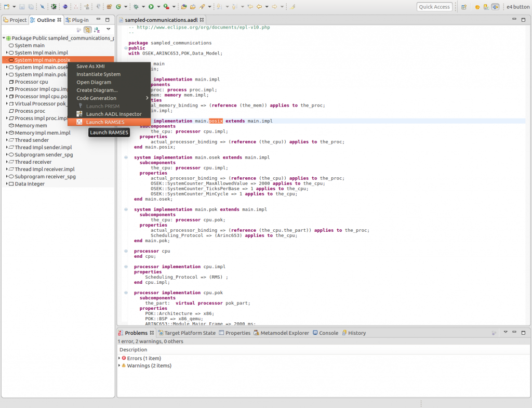532x408 pixels.
Task: Open the New wizard icon in toolbar
Action: [x=7, y=6]
